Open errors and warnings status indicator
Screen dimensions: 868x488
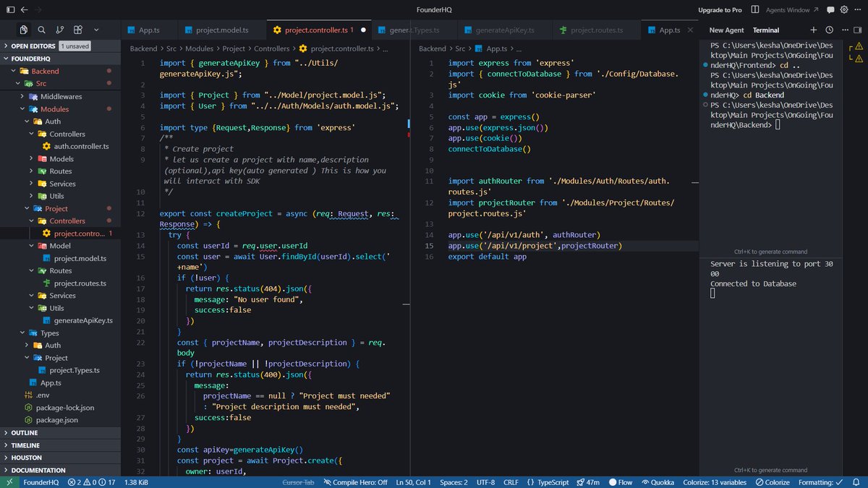(93, 482)
